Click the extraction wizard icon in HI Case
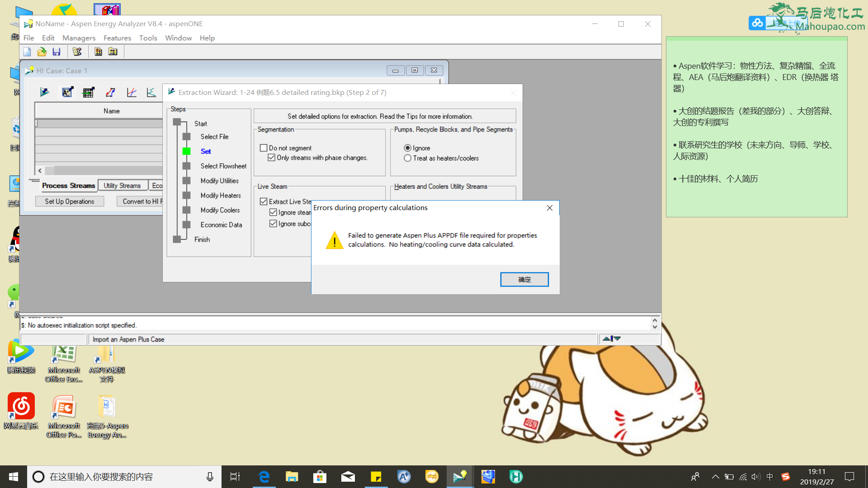868x488 pixels. point(44,92)
